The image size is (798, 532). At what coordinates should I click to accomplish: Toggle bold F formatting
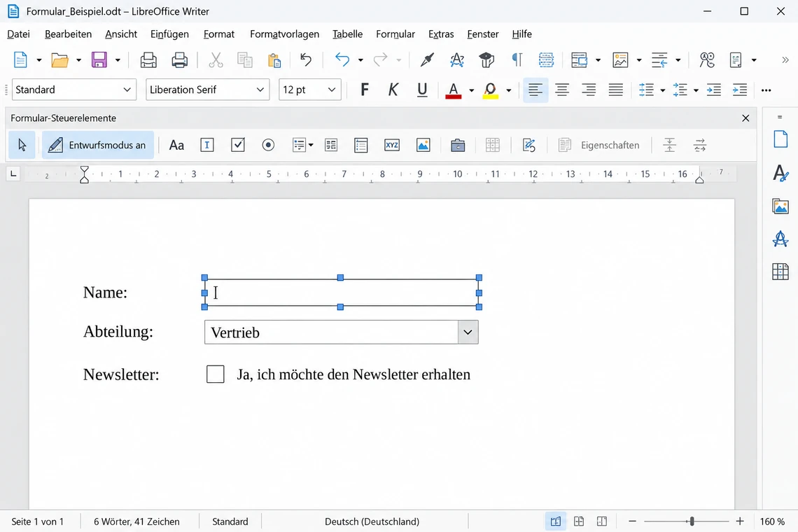(365, 90)
